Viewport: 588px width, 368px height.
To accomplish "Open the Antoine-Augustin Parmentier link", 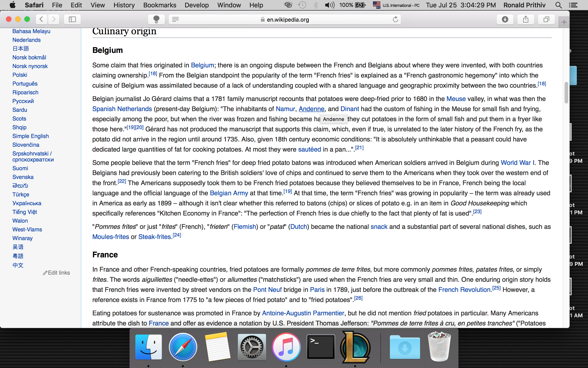I will click(303, 313).
